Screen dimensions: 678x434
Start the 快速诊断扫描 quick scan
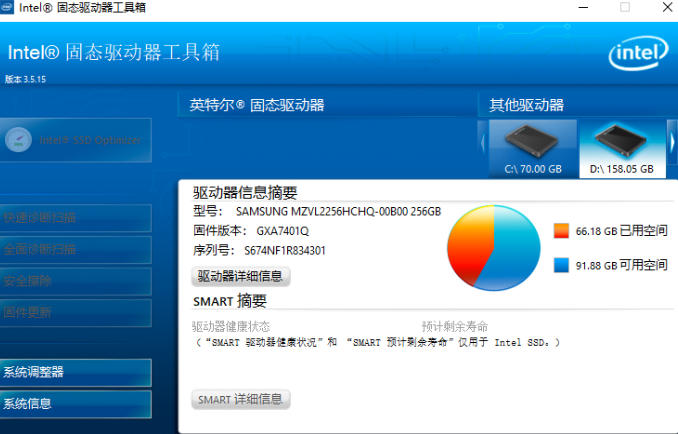(x=76, y=218)
